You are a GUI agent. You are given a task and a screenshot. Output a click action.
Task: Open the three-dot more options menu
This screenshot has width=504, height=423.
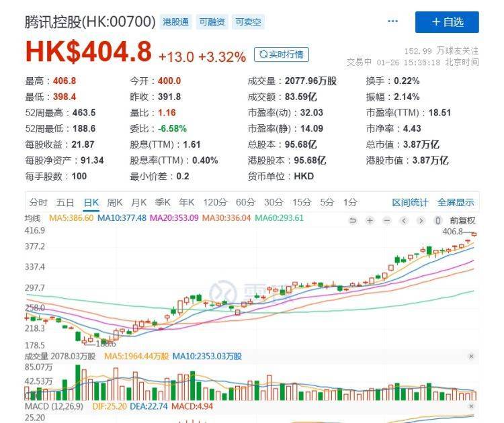pos(392,21)
